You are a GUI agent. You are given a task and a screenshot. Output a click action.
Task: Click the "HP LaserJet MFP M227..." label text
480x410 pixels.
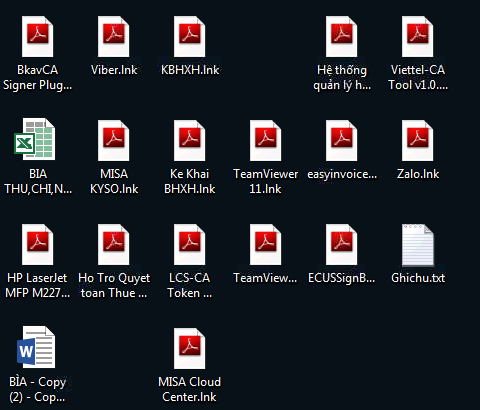click(x=37, y=285)
